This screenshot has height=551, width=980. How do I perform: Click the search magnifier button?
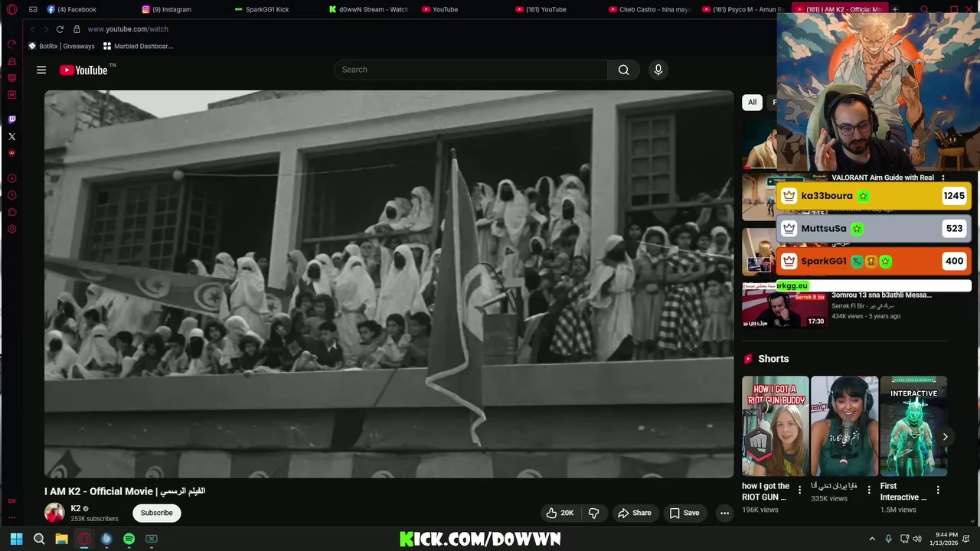tap(624, 70)
